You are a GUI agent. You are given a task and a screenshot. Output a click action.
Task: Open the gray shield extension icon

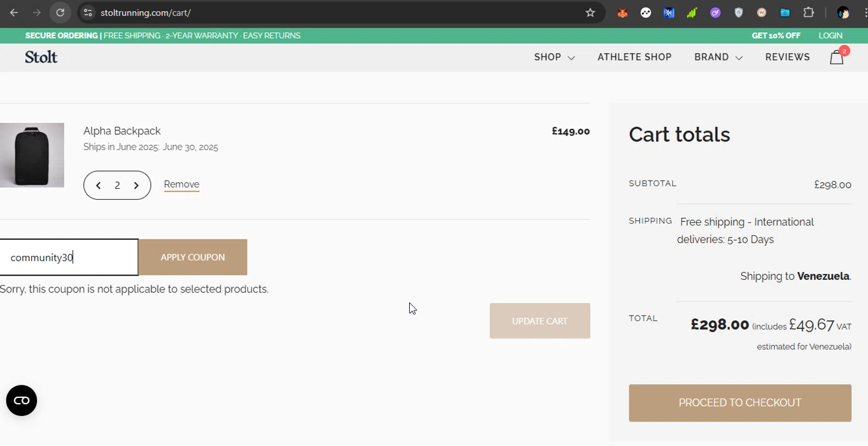[x=738, y=12]
